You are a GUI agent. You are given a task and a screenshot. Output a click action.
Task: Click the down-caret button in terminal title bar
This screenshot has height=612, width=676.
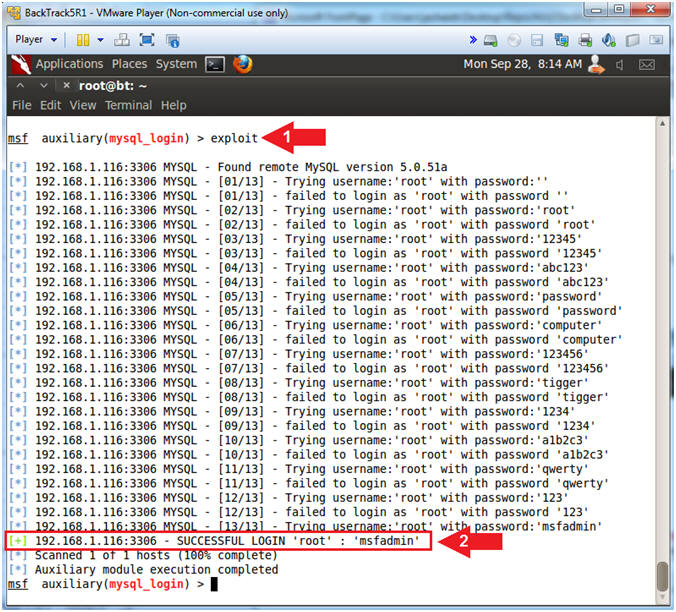click(x=44, y=86)
